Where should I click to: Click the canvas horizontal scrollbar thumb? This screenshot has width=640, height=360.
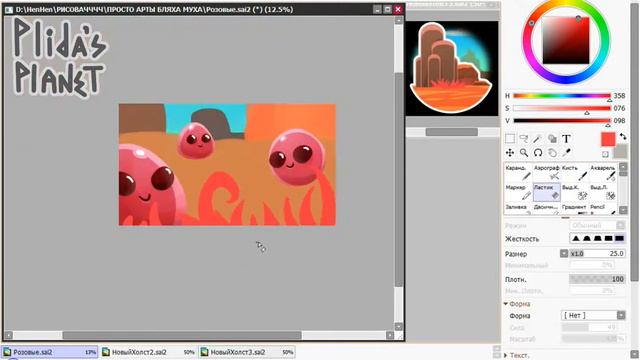point(182,335)
